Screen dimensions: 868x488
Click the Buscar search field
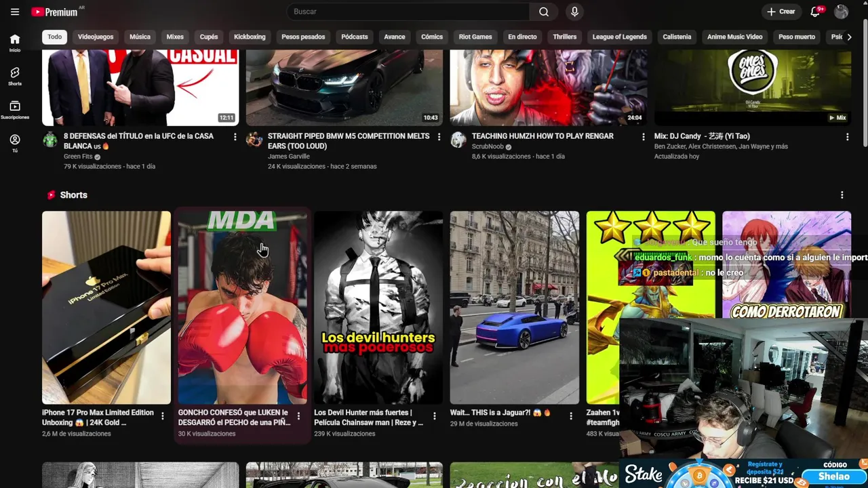coord(408,12)
